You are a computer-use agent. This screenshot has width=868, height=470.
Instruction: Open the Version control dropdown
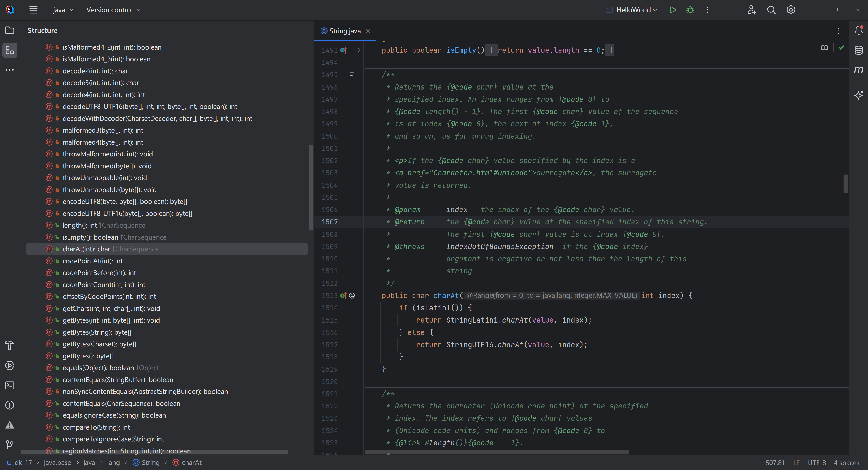[113, 10]
